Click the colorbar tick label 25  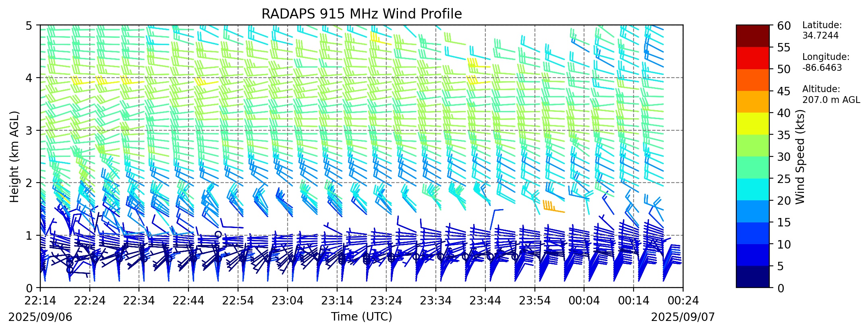click(x=784, y=179)
